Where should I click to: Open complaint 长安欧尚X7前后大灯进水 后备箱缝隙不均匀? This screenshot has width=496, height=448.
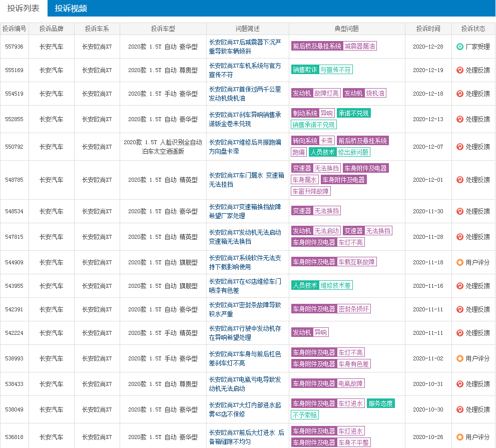(246, 437)
